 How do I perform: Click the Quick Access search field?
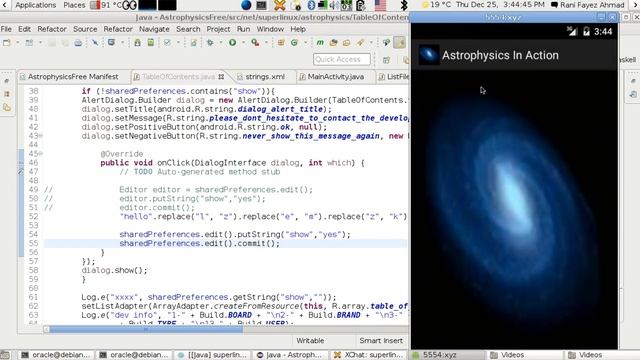(x=342, y=60)
